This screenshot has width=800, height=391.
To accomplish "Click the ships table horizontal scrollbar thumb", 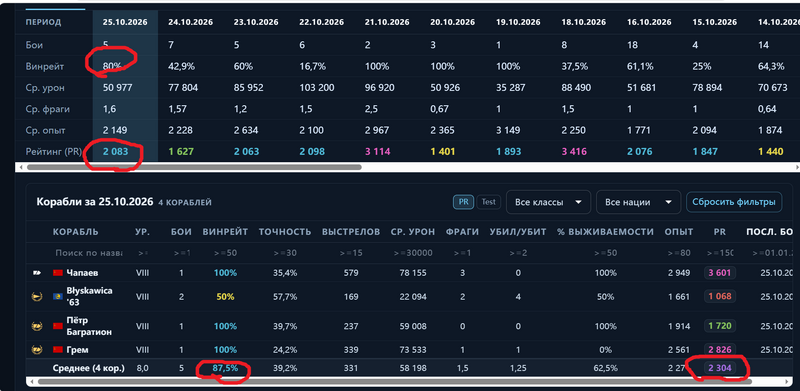I will pyautogui.click(x=394, y=381).
